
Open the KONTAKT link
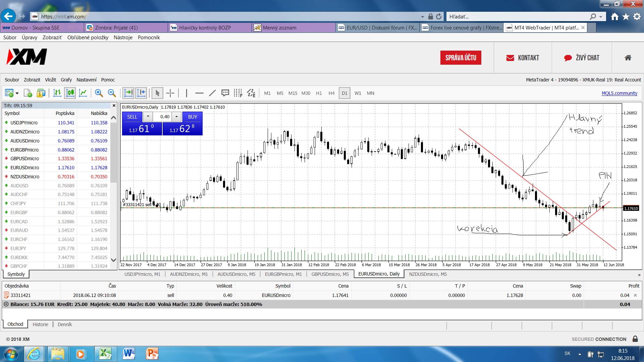[x=523, y=58]
